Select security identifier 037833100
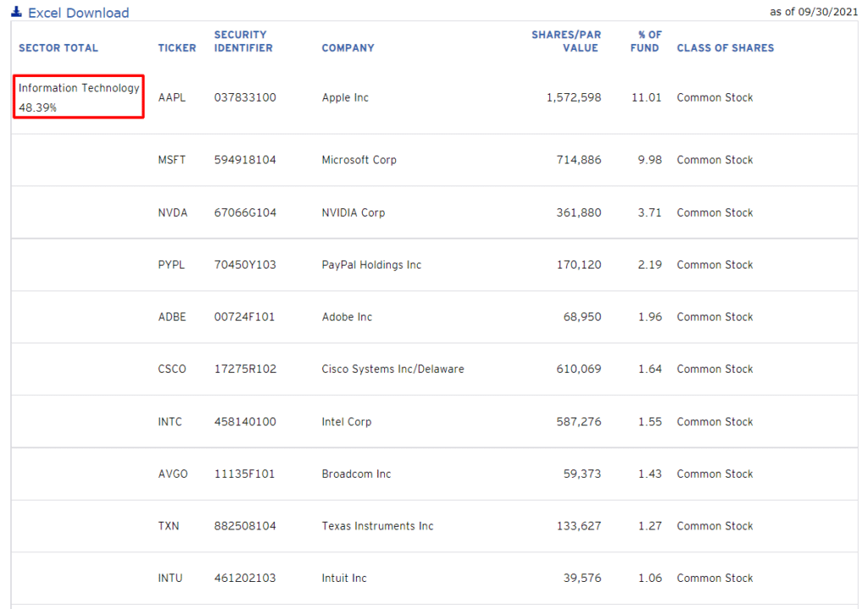Viewport: 868px width, 609px height. 245,98
